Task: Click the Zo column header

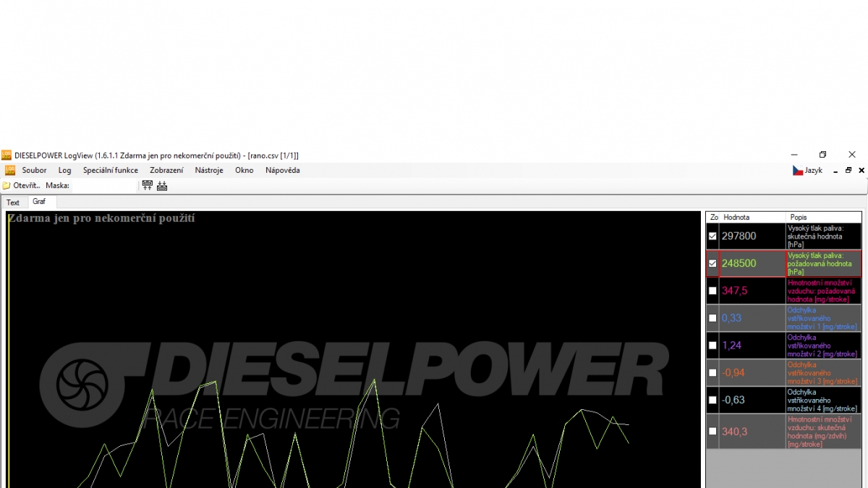Action: tap(713, 217)
